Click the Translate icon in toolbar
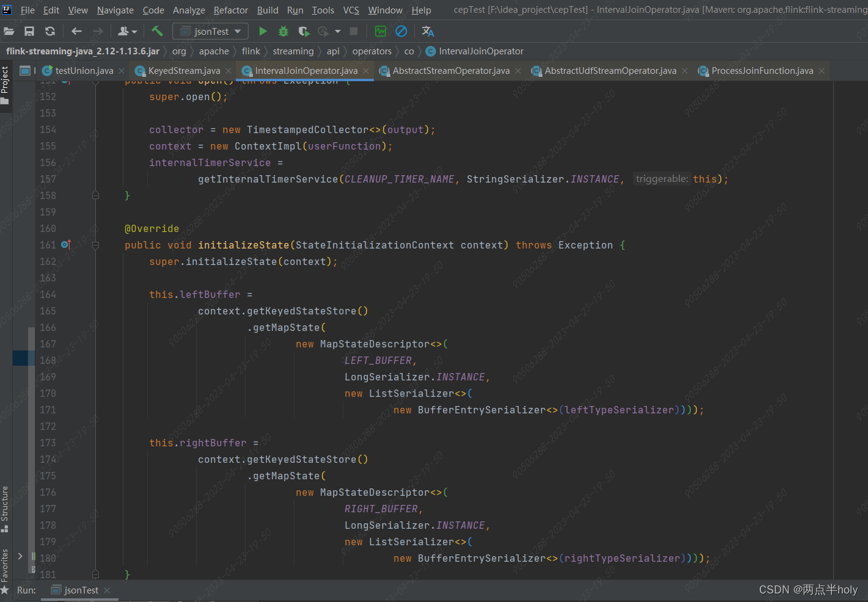This screenshot has width=868, height=602. tap(428, 31)
